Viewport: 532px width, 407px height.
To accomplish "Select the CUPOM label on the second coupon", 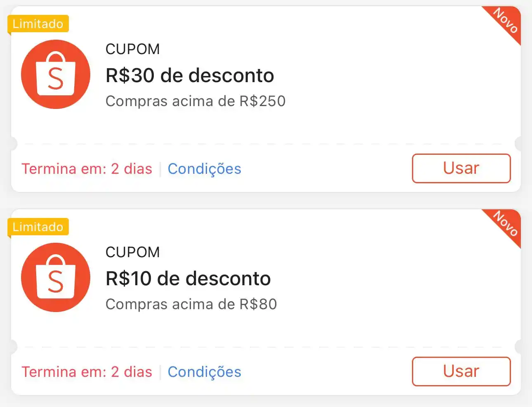I will pos(132,252).
